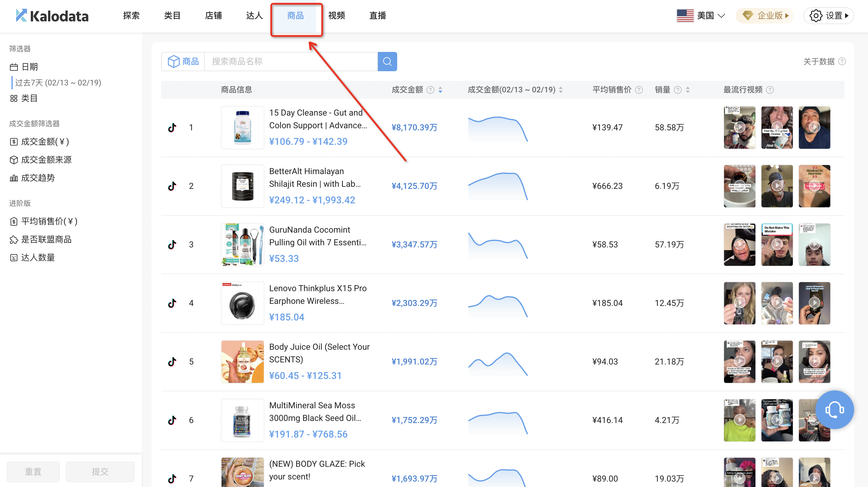Open the 商品 search type selector

[x=183, y=61]
